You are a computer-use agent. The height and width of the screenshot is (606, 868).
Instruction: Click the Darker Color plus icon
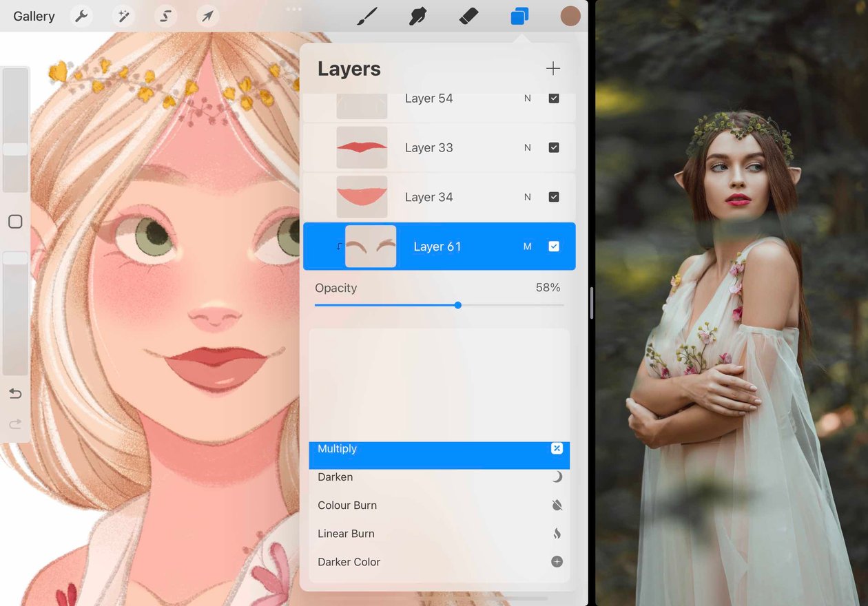[557, 562]
